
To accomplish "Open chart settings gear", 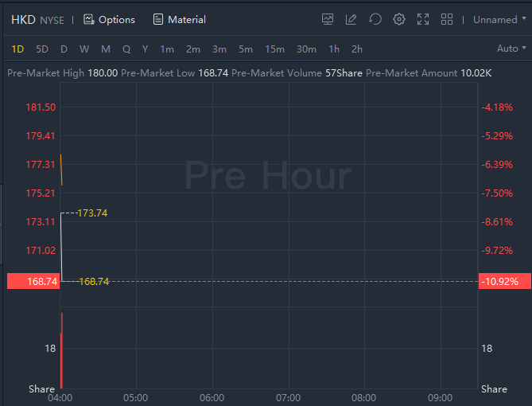I will pyautogui.click(x=399, y=19).
